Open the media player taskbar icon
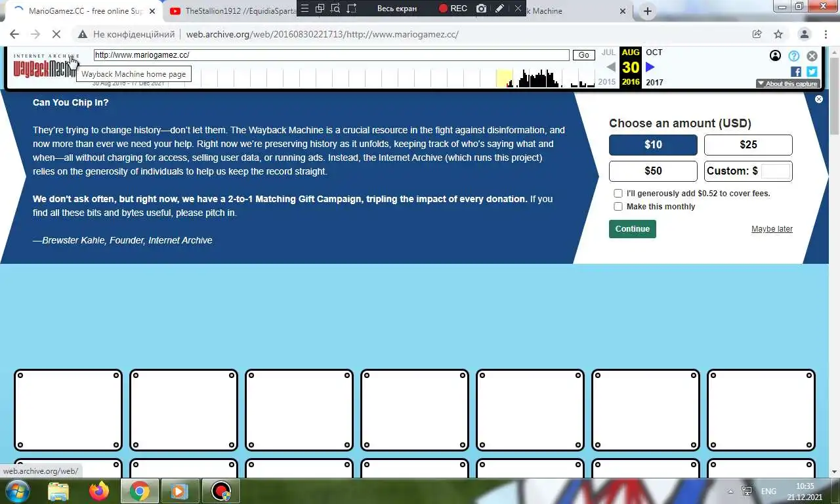The height and width of the screenshot is (504, 840). click(x=178, y=491)
